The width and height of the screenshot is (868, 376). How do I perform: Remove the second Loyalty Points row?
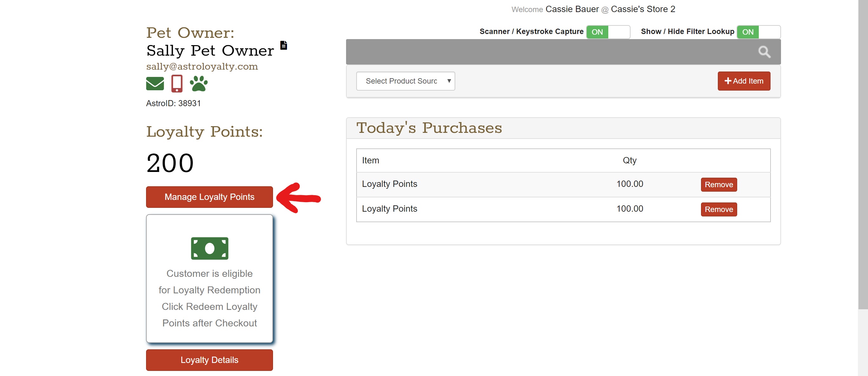point(718,209)
